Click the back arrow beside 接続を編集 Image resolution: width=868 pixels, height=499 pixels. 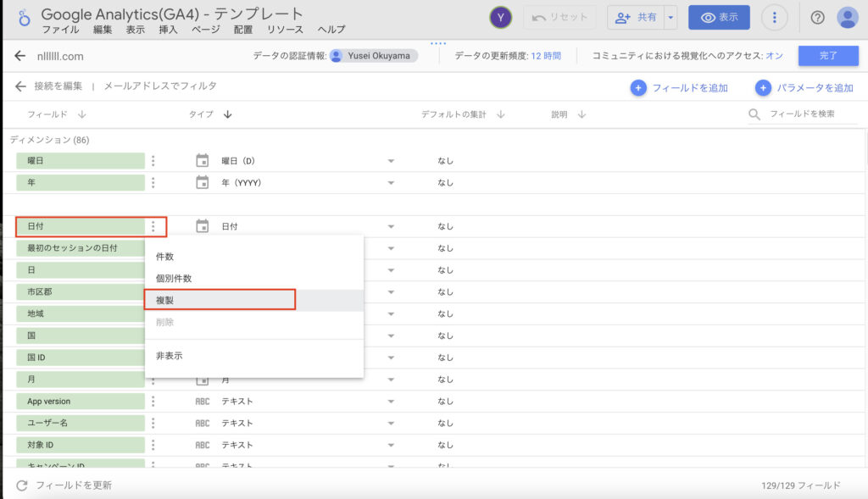pos(20,86)
